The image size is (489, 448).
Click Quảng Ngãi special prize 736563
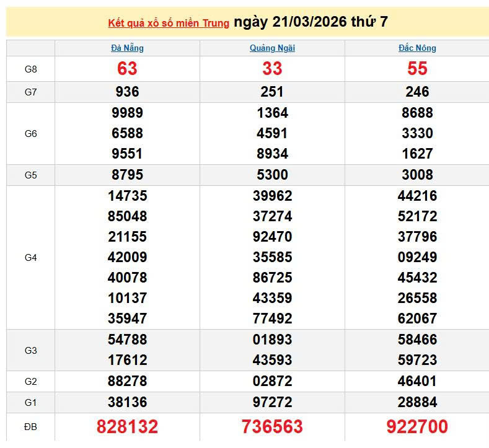(x=272, y=426)
